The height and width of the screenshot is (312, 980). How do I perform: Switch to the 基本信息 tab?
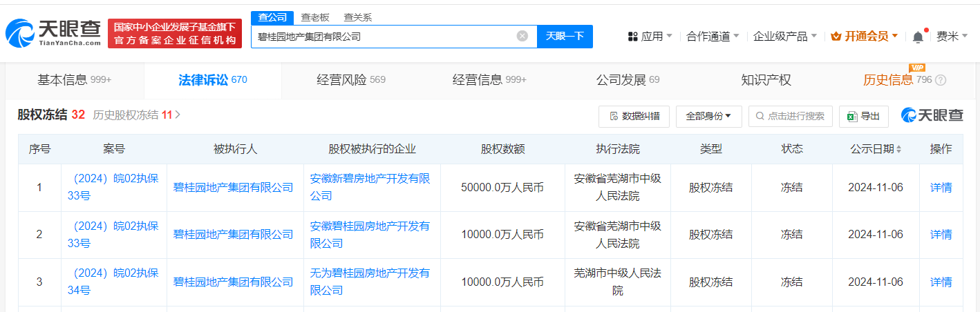(75, 80)
